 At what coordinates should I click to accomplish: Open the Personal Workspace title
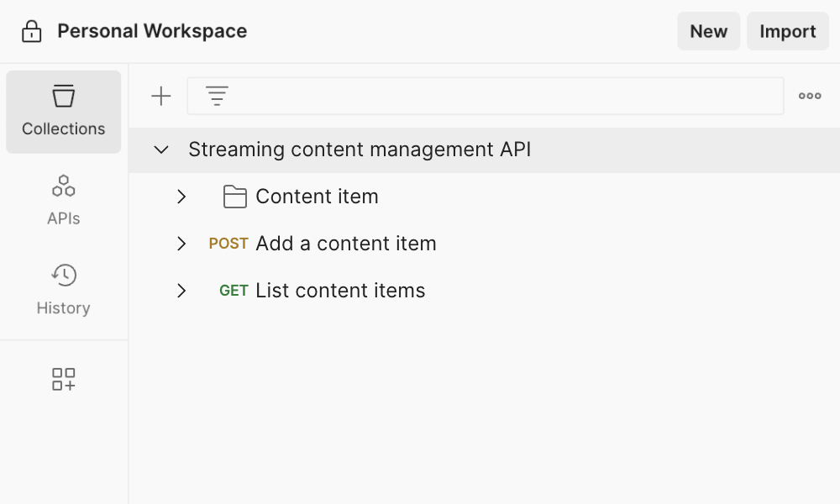coord(152,32)
